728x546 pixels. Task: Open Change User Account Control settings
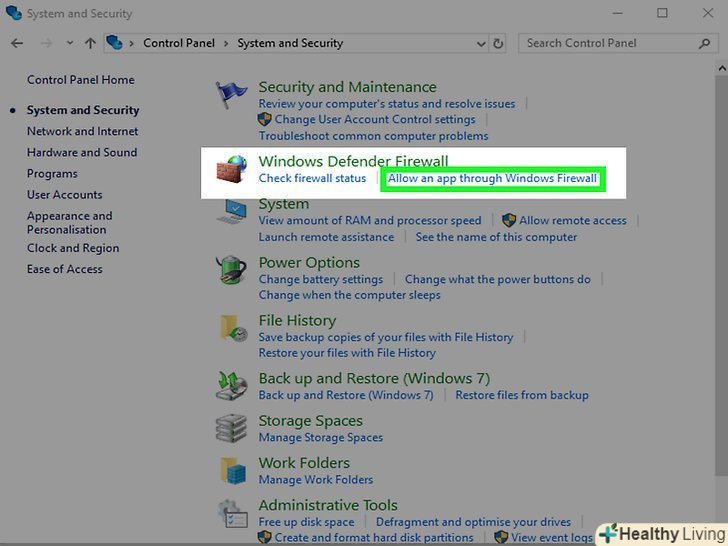375,119
